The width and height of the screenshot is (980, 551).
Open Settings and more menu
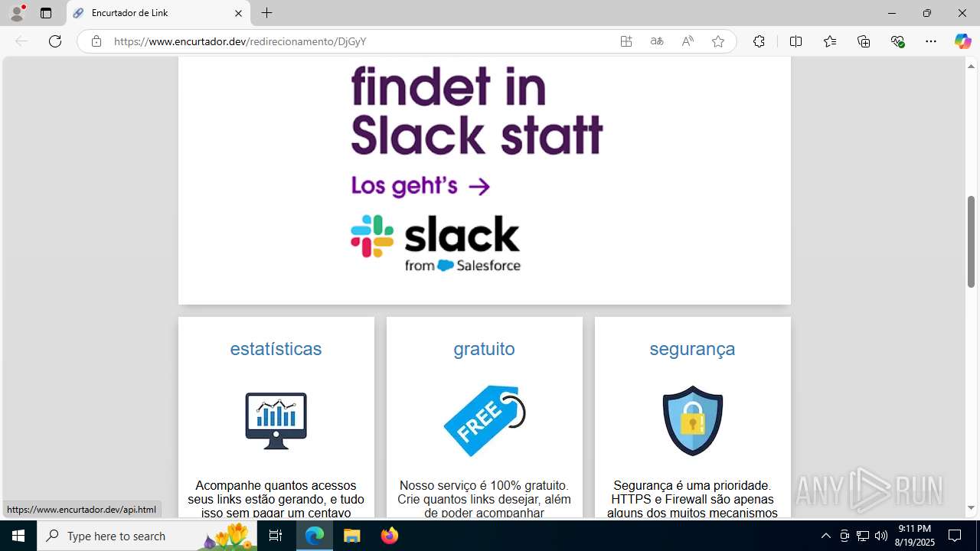tap(931, 41)
